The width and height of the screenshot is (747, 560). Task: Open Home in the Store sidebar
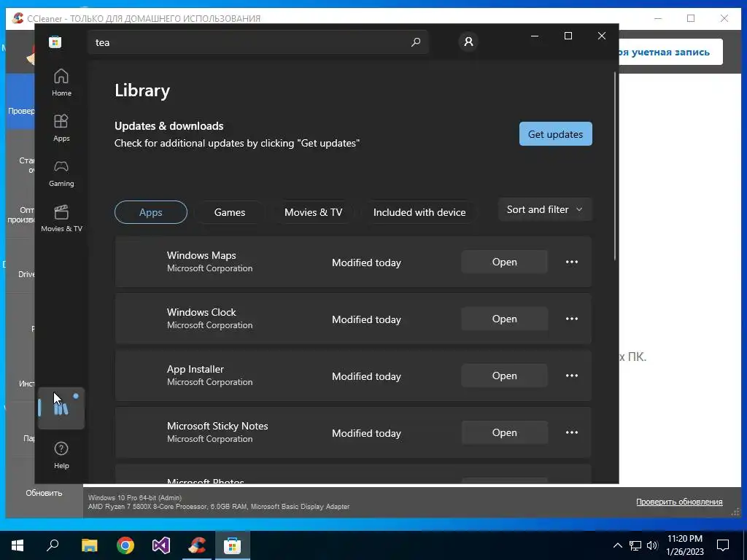tap(61, 82)
